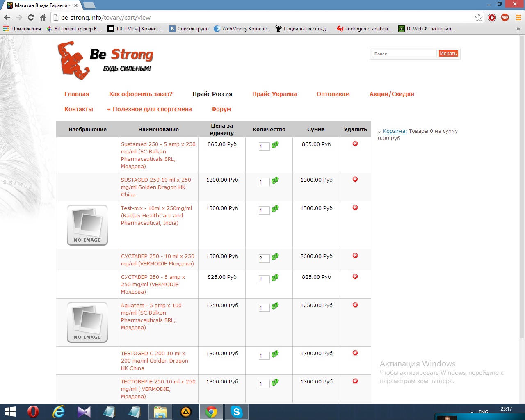Open AdBlock Plus extension icon
The height and width of the screenshot is (420, 525).
tap(505, 17)
